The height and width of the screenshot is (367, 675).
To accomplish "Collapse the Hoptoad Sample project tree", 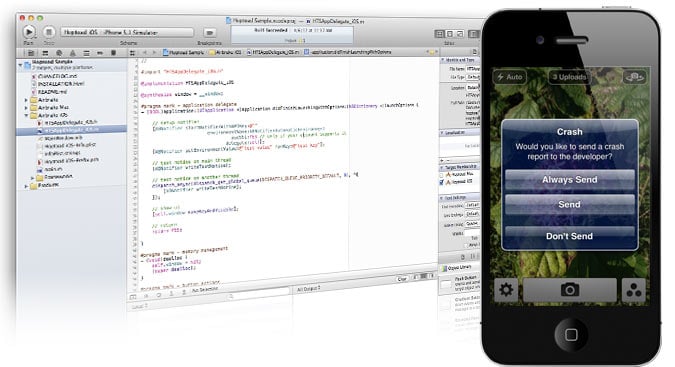I will click(20, 65).
